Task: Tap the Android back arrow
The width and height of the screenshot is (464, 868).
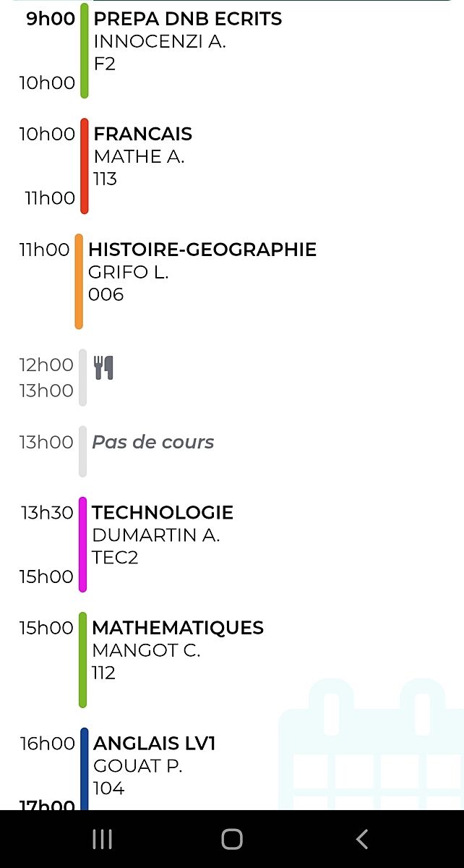Action: [x=362, y=839]
